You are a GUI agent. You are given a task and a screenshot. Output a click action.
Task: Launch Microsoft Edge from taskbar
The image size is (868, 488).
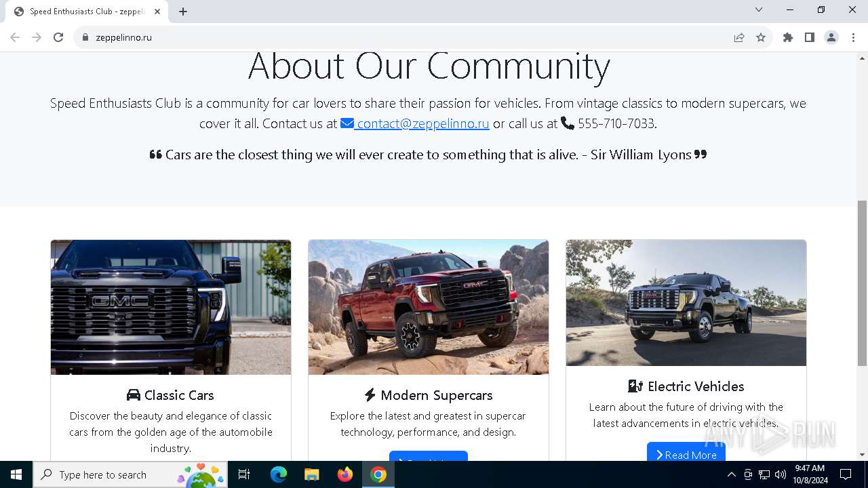(x=279, y=474)
